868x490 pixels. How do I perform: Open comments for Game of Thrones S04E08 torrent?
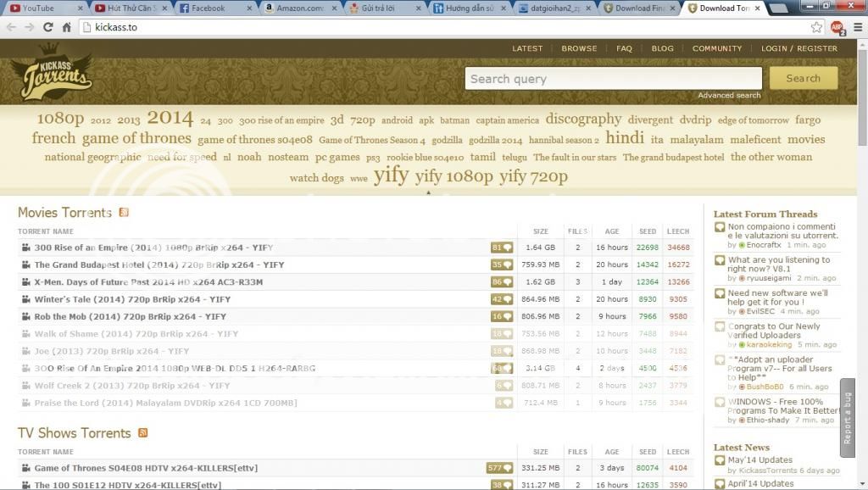coord(499,468)
